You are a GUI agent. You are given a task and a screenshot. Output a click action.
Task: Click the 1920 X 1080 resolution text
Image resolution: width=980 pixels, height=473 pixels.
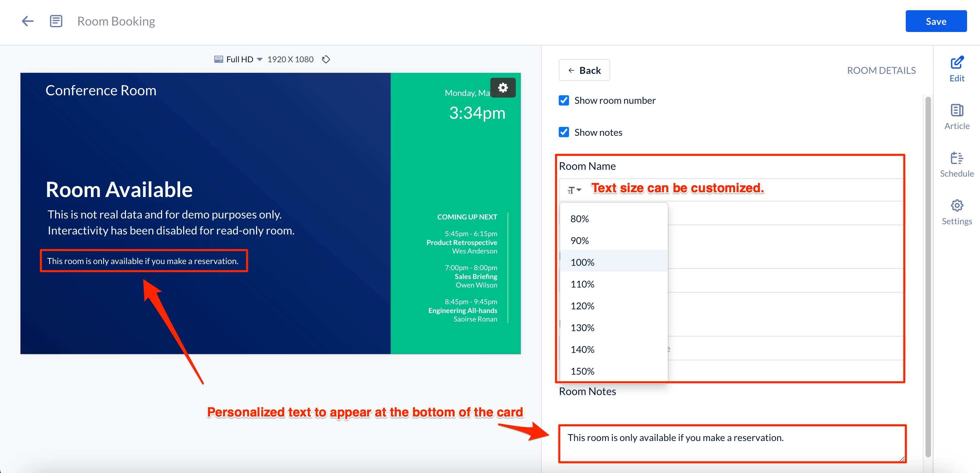pos(290,59)
